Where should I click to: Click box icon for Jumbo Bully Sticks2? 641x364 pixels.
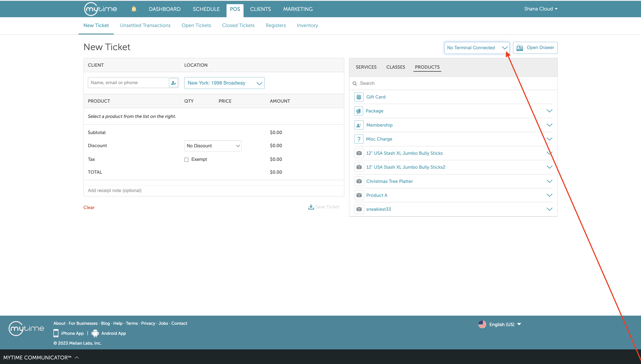(x=359, y=167)
